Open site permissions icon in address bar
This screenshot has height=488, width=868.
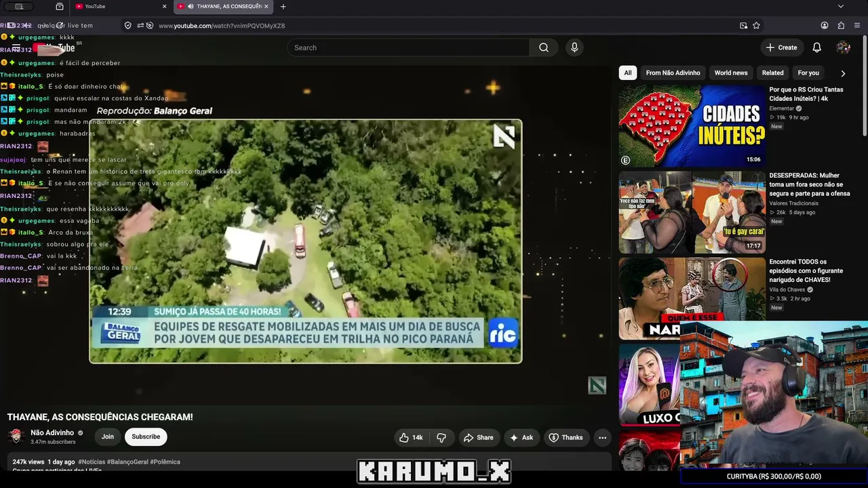(x=140, y=26)
